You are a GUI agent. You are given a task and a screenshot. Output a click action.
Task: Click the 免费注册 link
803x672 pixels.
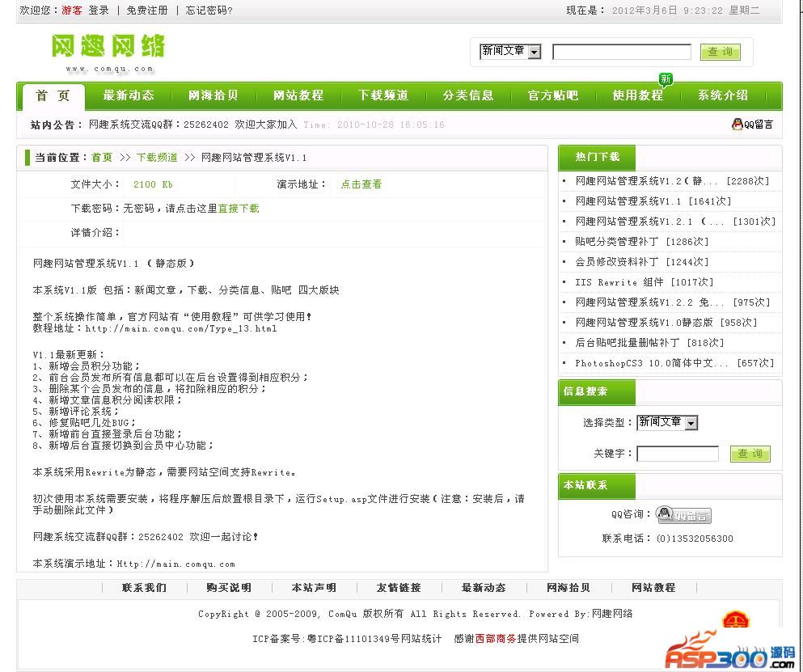pos(147,11)
